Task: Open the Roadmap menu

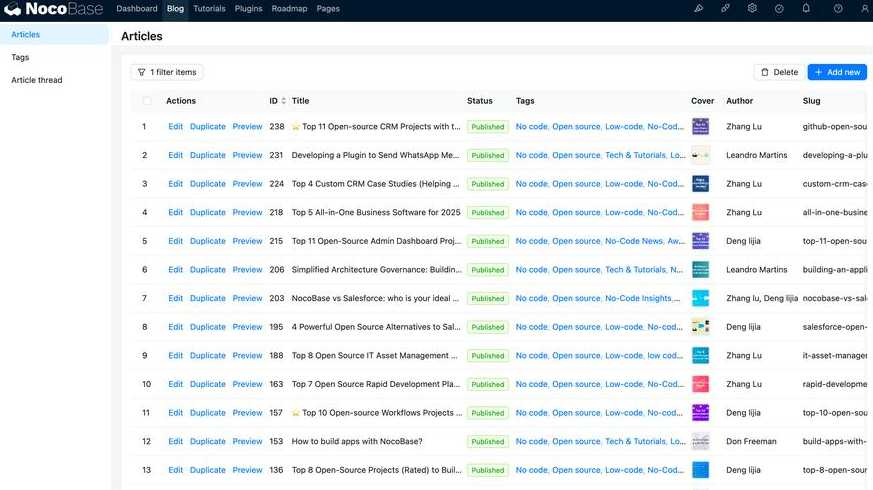Action: (x=290, y=9)
